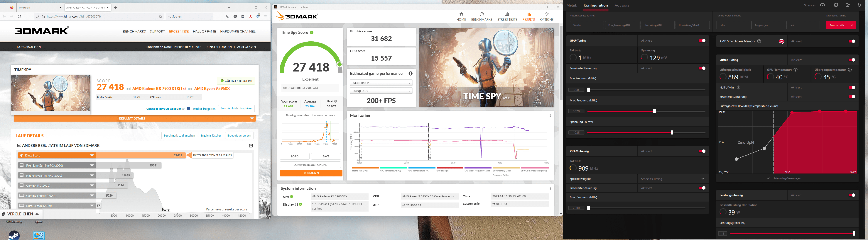The image size is (868, 240).
Task: Open Battlefield V game dropdown
Action: (381, 83)
